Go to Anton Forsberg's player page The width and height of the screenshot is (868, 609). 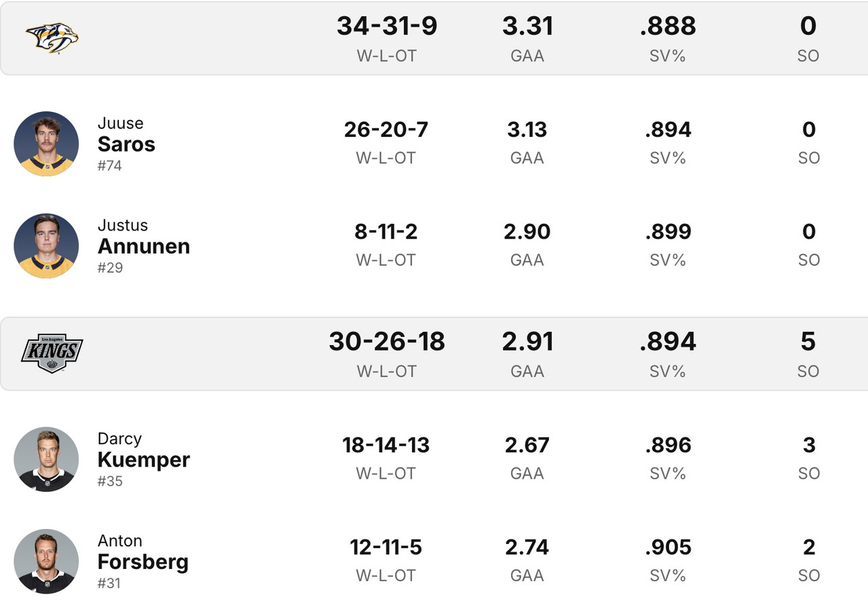143,561
